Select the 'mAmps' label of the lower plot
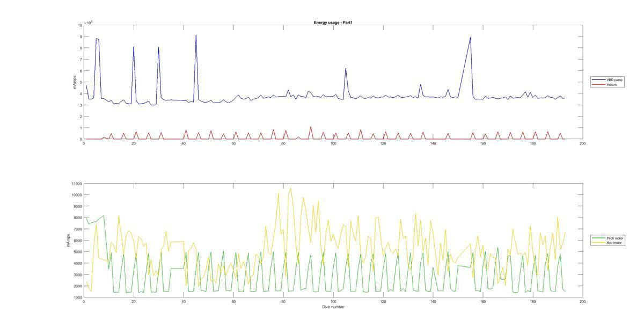Viewport: 644px width, 334px height. (x=68, y=241)
